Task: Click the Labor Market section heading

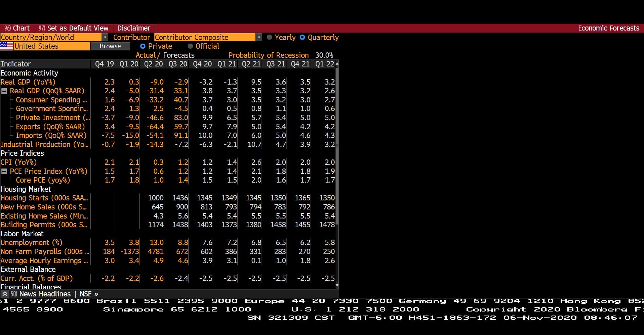Action: click(x=22, y=234)
